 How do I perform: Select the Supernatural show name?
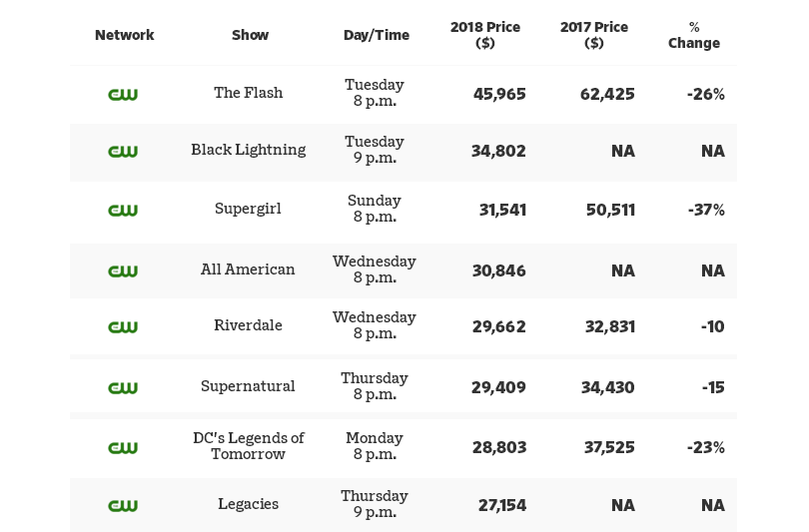click(249, 386)
